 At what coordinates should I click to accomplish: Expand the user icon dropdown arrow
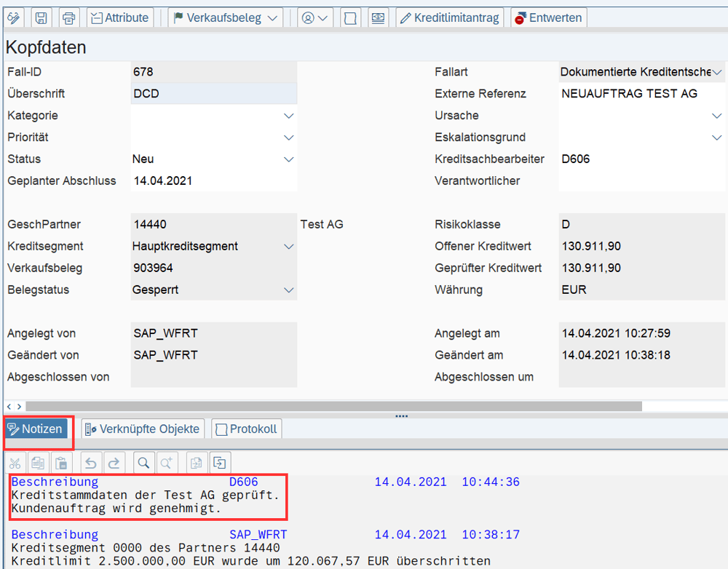323,18
